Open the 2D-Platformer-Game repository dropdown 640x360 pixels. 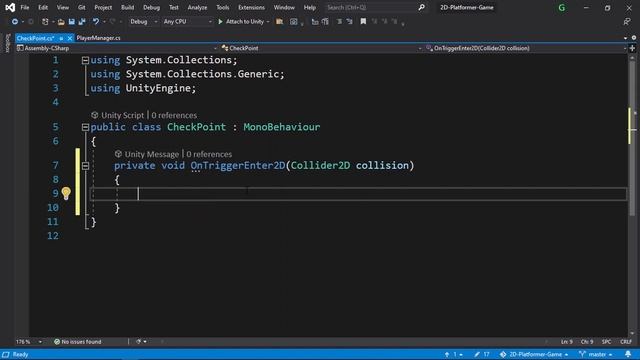[534, 354]
